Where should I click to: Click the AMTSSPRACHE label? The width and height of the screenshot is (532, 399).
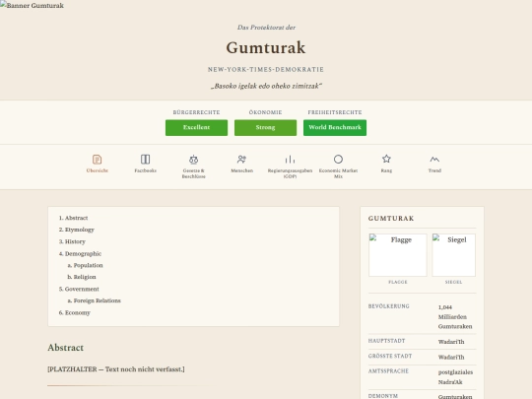[x=388, y=371]
